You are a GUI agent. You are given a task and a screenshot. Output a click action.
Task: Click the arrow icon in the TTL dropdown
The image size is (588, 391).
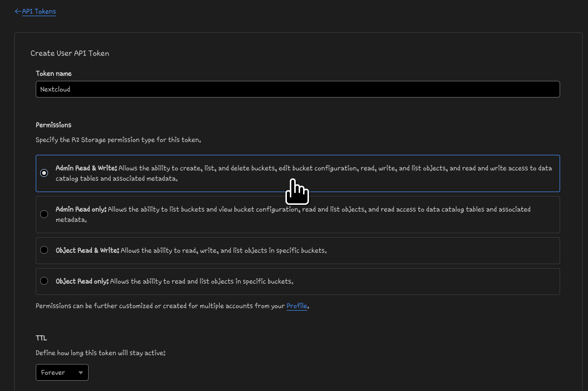point(80,373)
